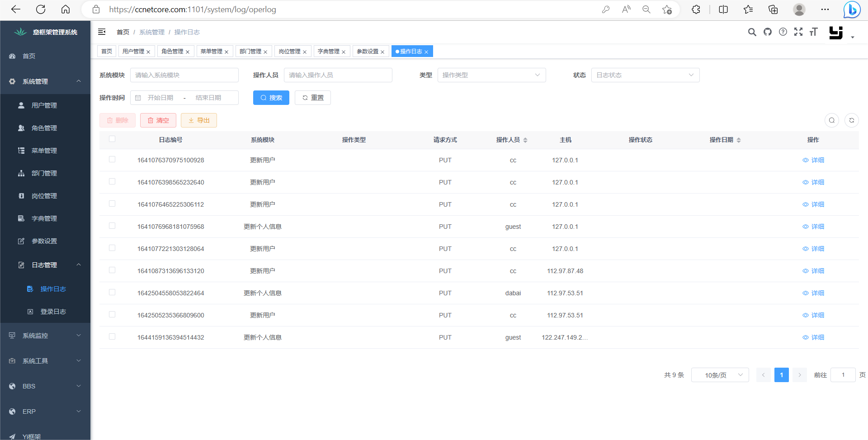This screenshot has width=868, height=440.
Task: Toggle table search with the small magnifier icon
Action: (x=832, y=120)
